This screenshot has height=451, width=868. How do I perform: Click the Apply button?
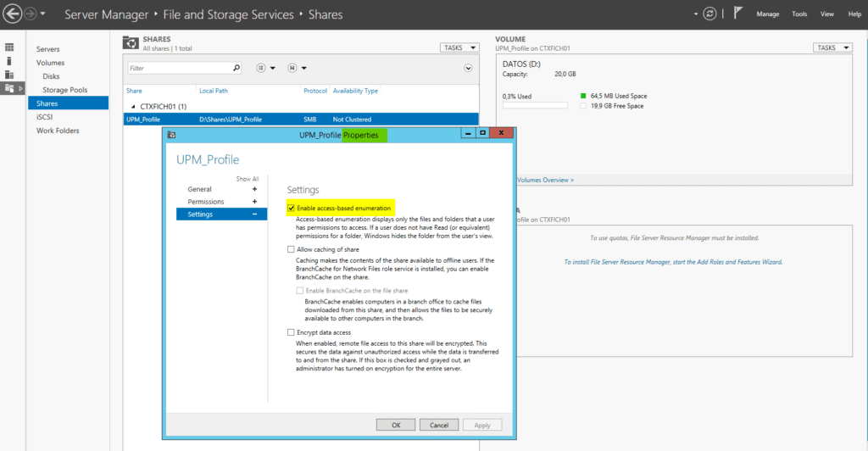[x=482, y=425]
